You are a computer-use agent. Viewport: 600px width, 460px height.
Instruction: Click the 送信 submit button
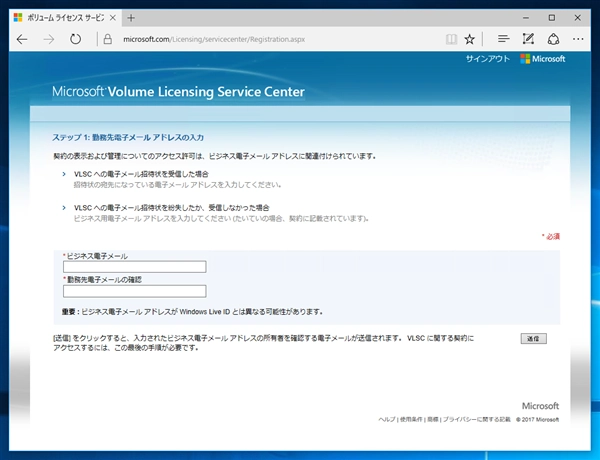(x=533, y=338)
